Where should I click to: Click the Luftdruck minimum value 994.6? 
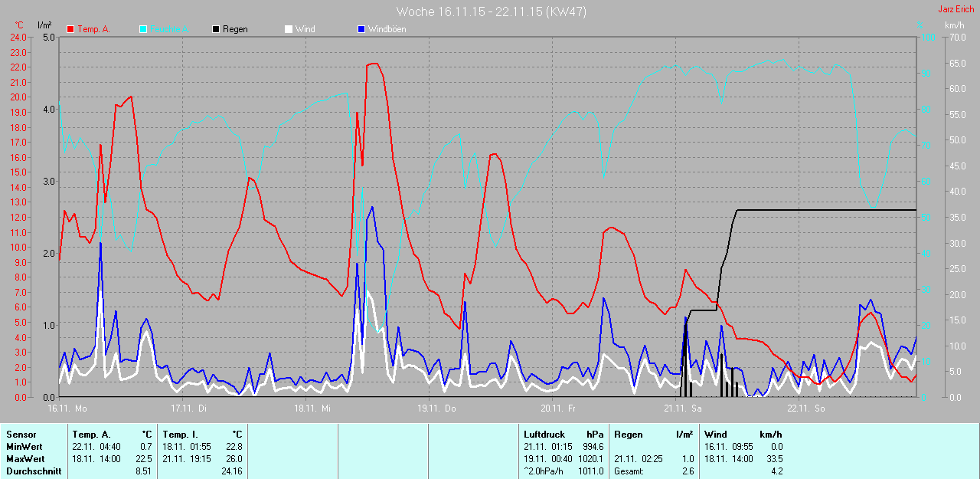click(x=593, y=447)
